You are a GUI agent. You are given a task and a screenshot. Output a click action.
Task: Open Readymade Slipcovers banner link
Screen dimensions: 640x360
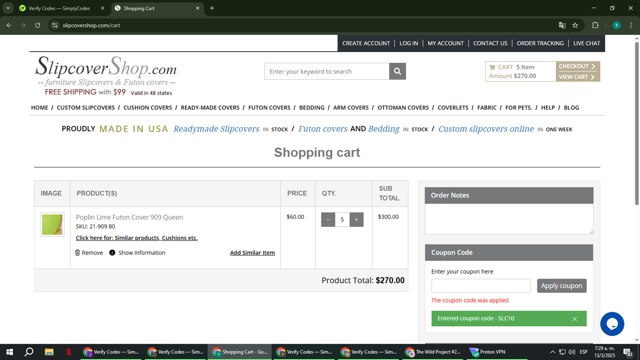pyautogui.click(x=216, y=129)
